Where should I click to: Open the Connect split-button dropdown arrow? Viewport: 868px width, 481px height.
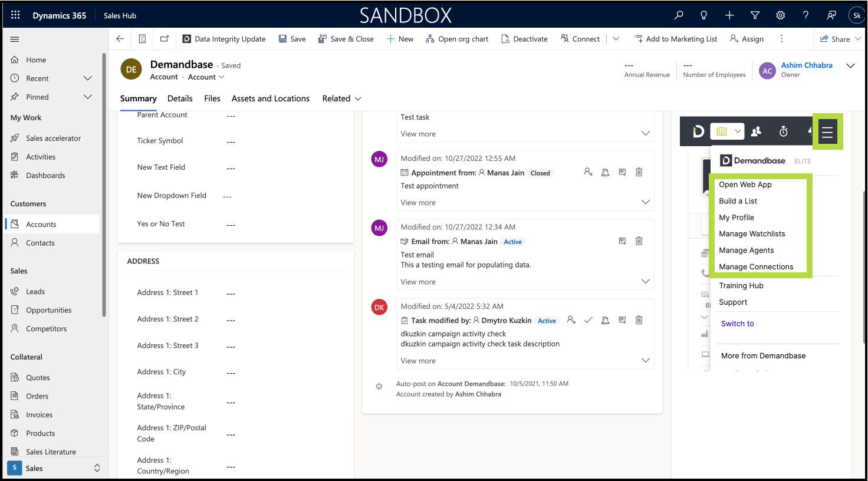616,39
